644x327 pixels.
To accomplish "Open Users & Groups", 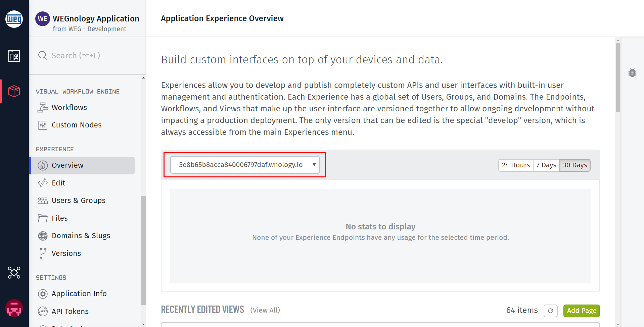I will pos(82,201).
